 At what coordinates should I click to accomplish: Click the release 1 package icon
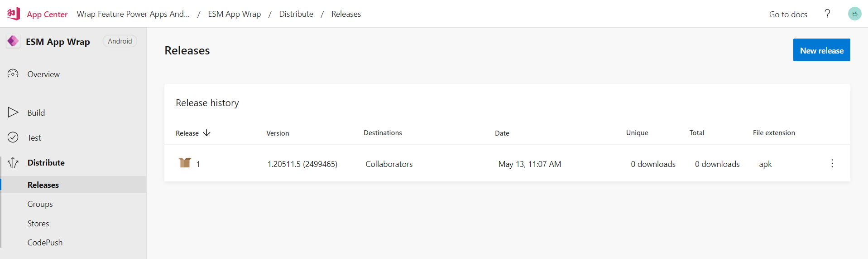point(185,162)
